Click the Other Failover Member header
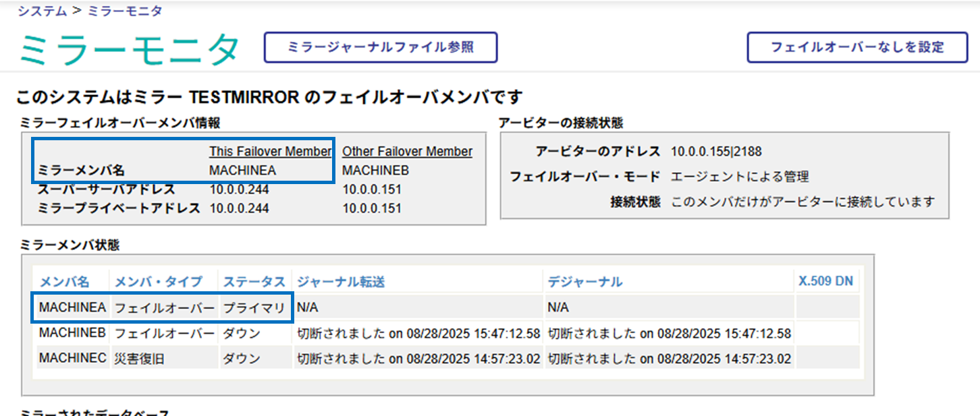Viewport: 980px width, 416px height. [407, 151]
